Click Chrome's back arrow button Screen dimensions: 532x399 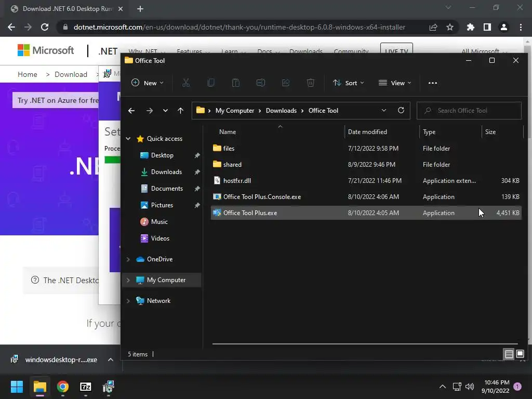coord(11,27)
